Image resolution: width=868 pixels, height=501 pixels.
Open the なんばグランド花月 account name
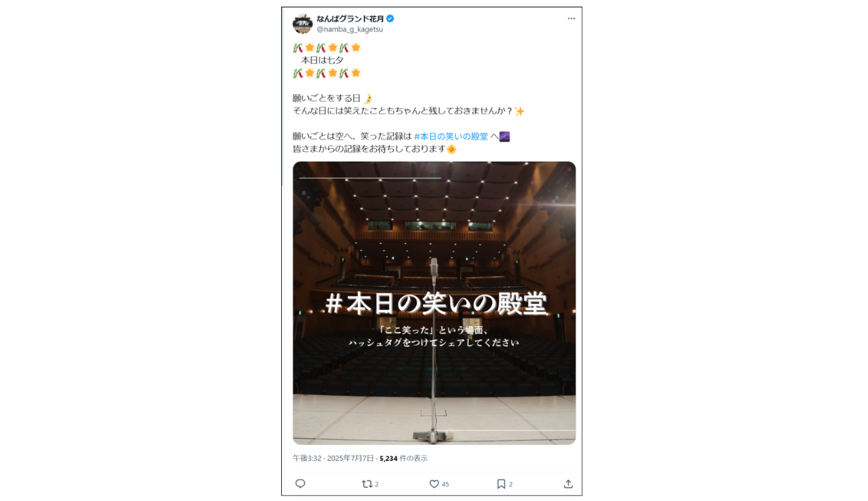coord(350,19)
